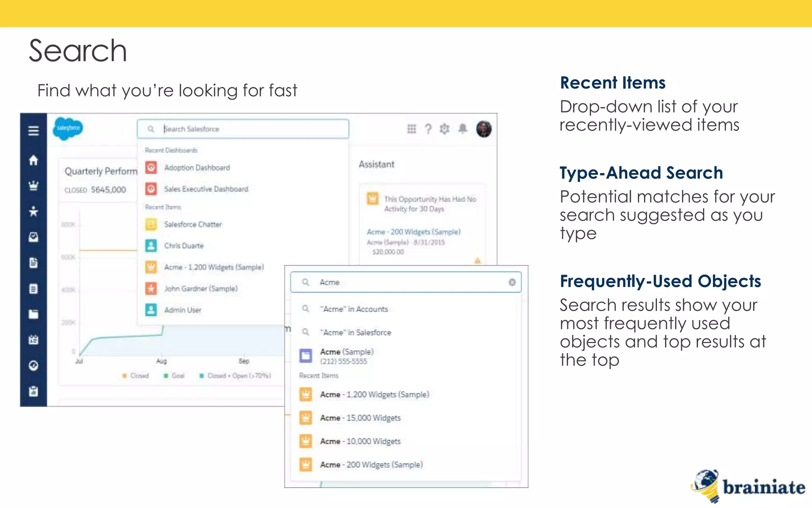Click the opportunity crown icon in Assistant
This screenshot has width=812, height=508.
[x=372, y=198]
